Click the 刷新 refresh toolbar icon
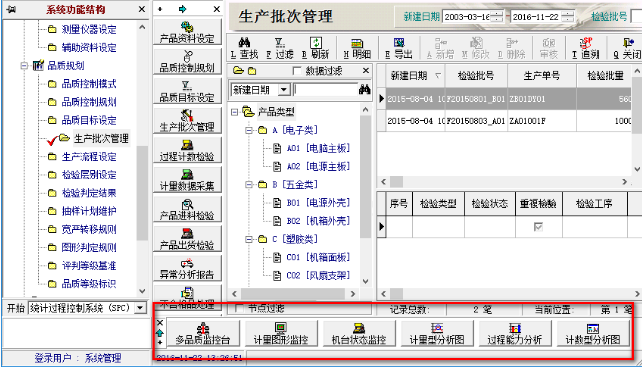This screenshot has height=374, width=642. pyautogui.click(x=316, y=48)
